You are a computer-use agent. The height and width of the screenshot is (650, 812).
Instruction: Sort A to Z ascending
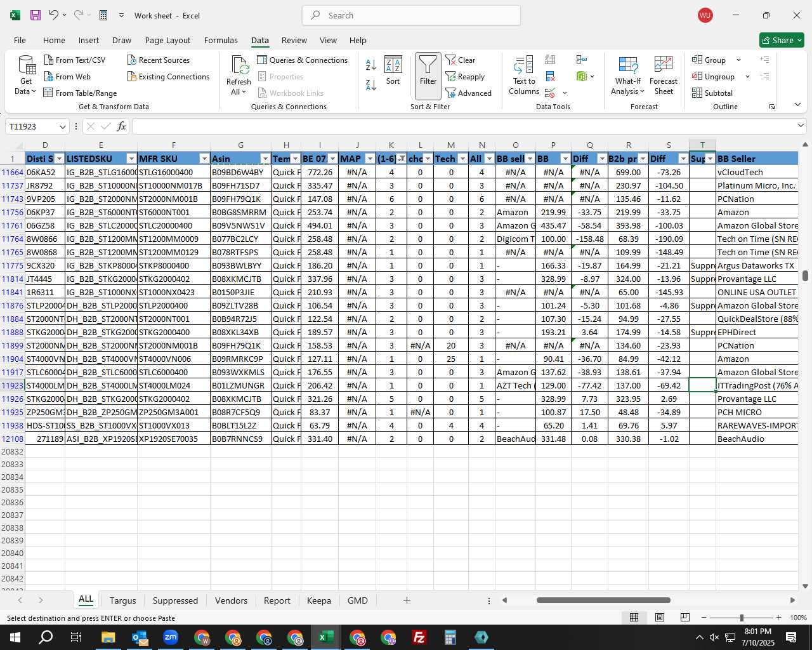[x=371, y=65]
